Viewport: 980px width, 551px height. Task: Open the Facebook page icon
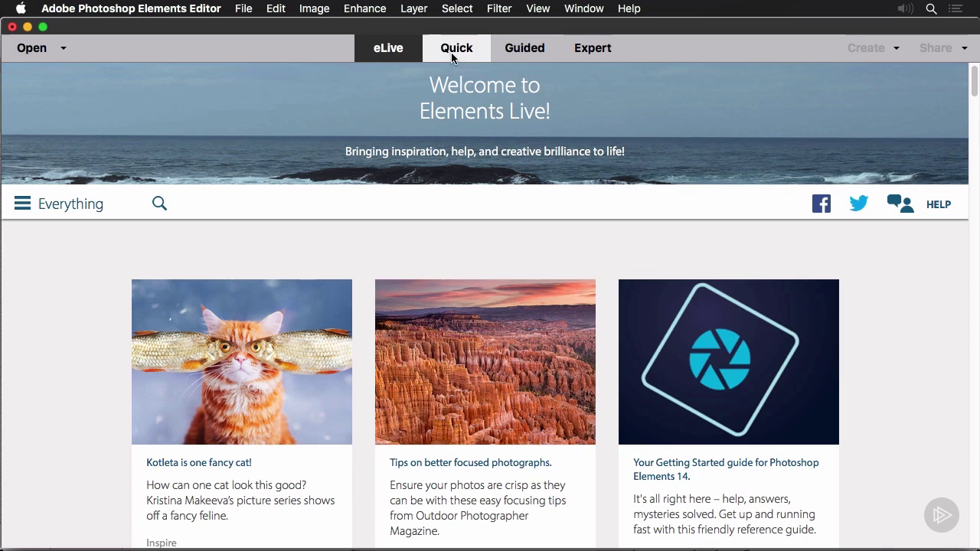(x=822, y=204)
